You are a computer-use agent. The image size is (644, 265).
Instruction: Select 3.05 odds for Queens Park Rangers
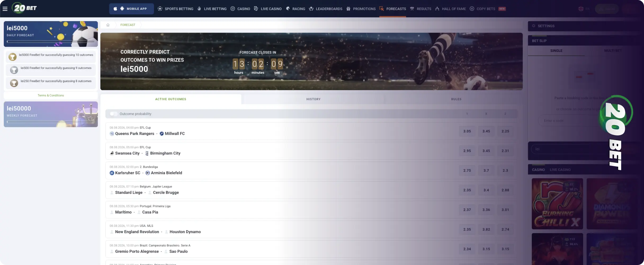coord(467,131)
